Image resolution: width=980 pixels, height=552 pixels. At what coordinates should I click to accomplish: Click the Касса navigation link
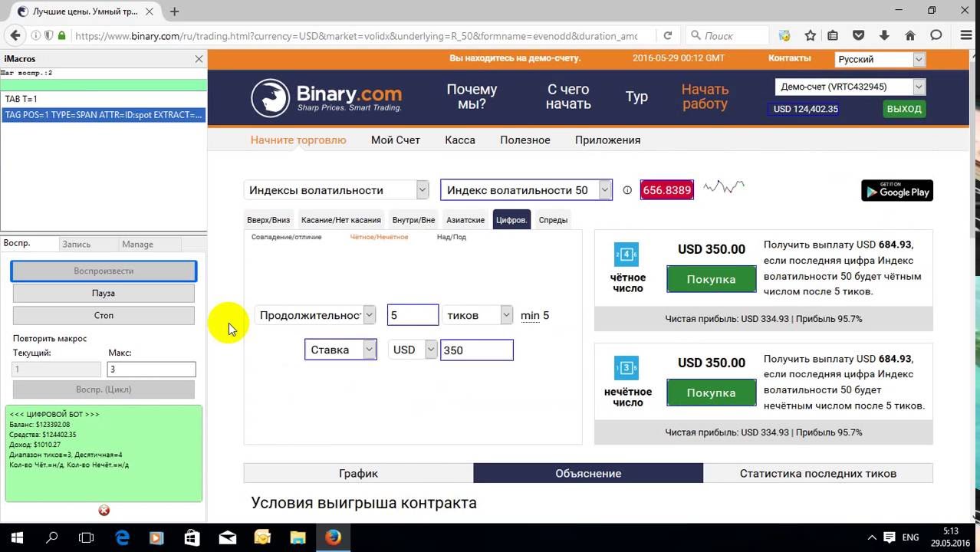click(460, 140)
